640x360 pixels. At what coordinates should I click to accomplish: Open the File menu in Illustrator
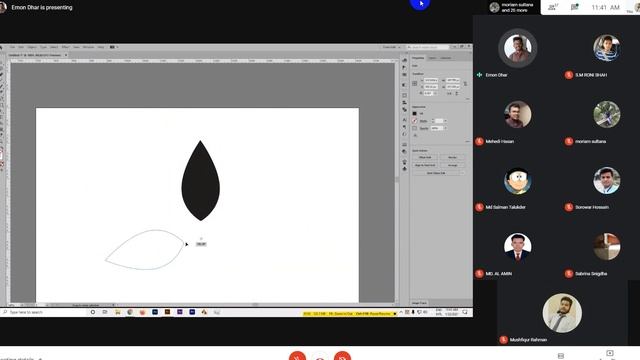pyautogui.click(x=12, y=47)
